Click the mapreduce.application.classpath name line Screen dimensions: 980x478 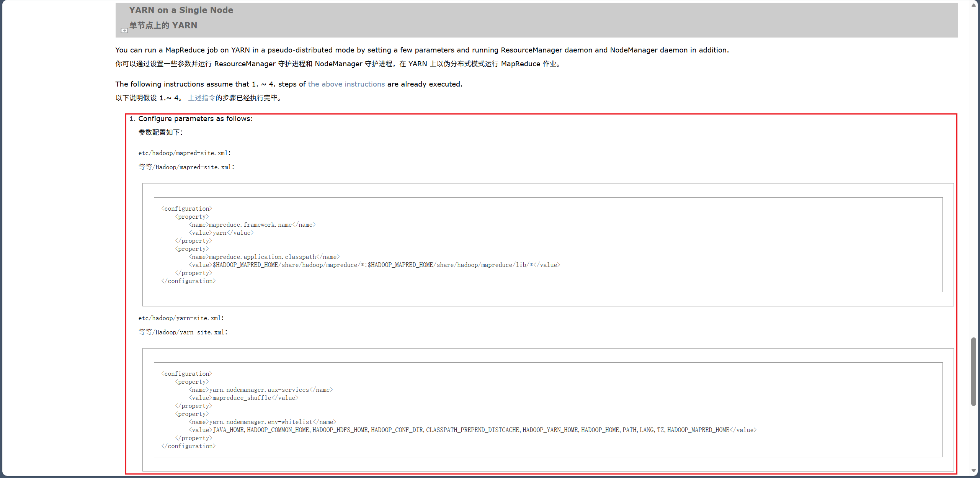pos(264,257)
